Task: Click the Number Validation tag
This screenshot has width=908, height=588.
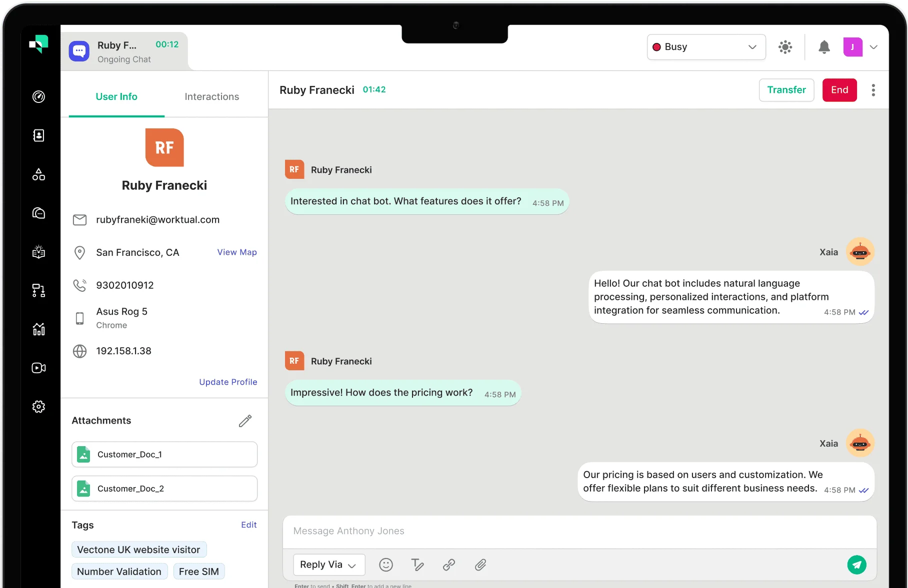Action: point(119,572)
